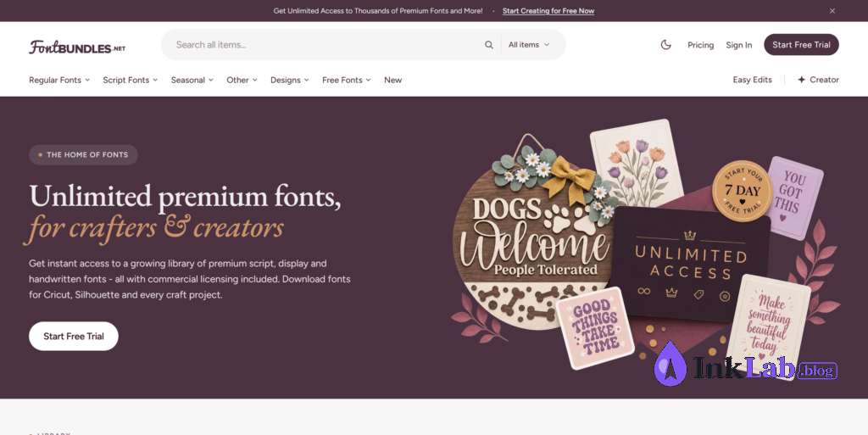
Task: Expand the Other menu
Action: click(x=242, y=80)
